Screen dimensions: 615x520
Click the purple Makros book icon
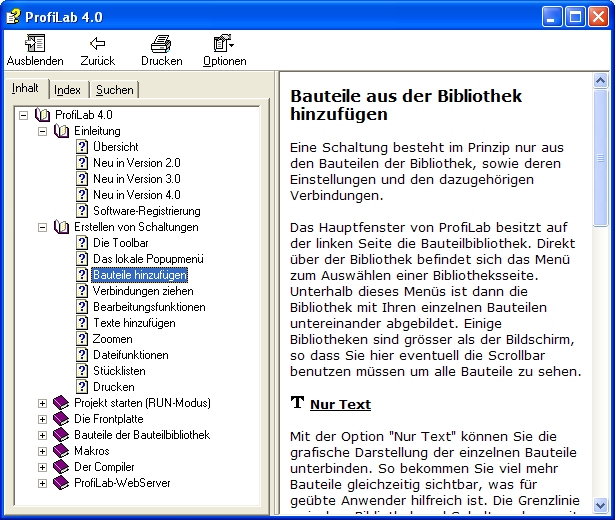coord(61,451)
